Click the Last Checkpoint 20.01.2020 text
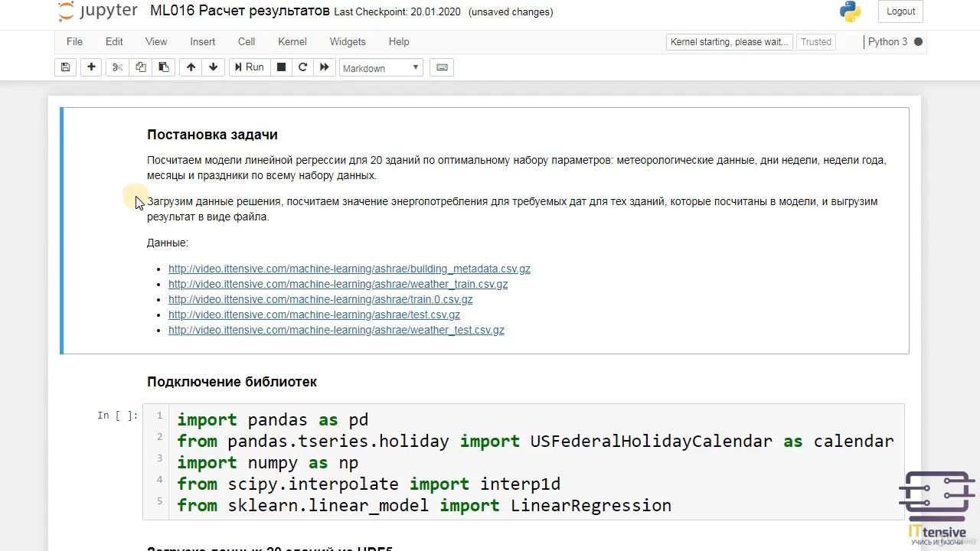980x551 pixels. click(x=398, y=12)
